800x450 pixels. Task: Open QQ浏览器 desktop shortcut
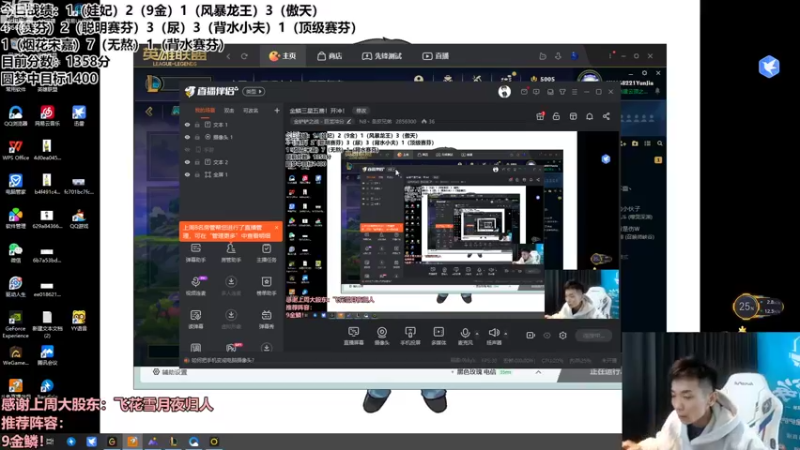[15, 116]
